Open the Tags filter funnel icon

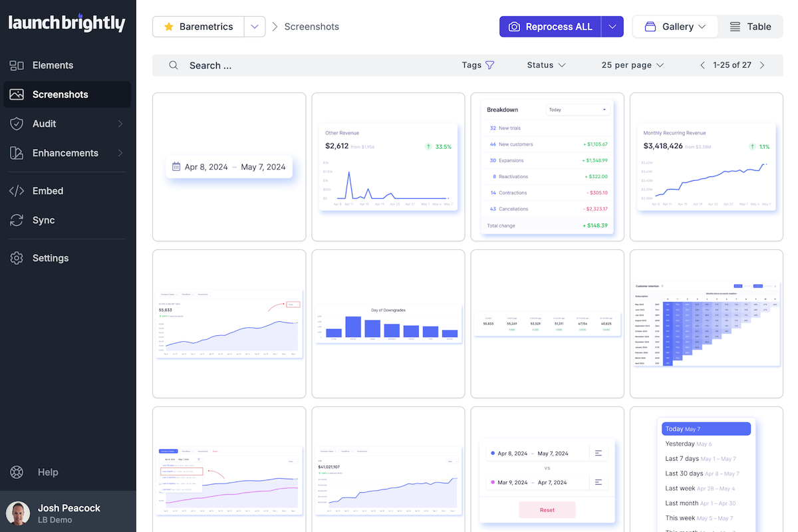point(490,65)
